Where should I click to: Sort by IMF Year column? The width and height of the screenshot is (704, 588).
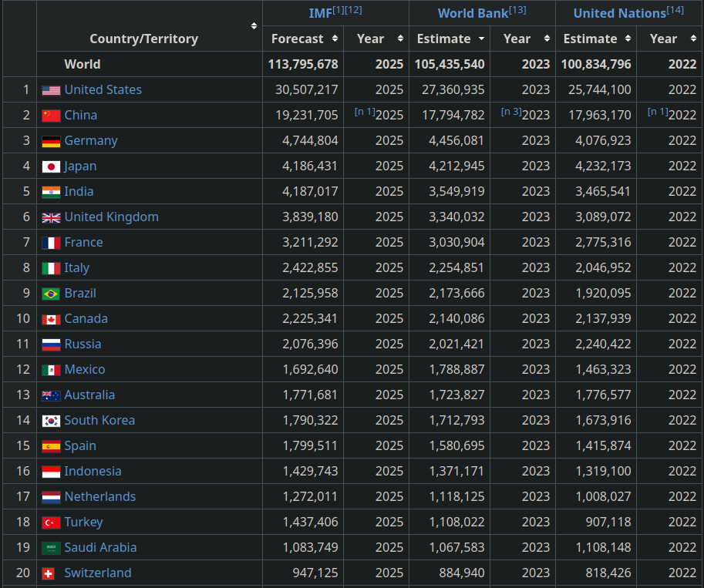pos(400,39)
